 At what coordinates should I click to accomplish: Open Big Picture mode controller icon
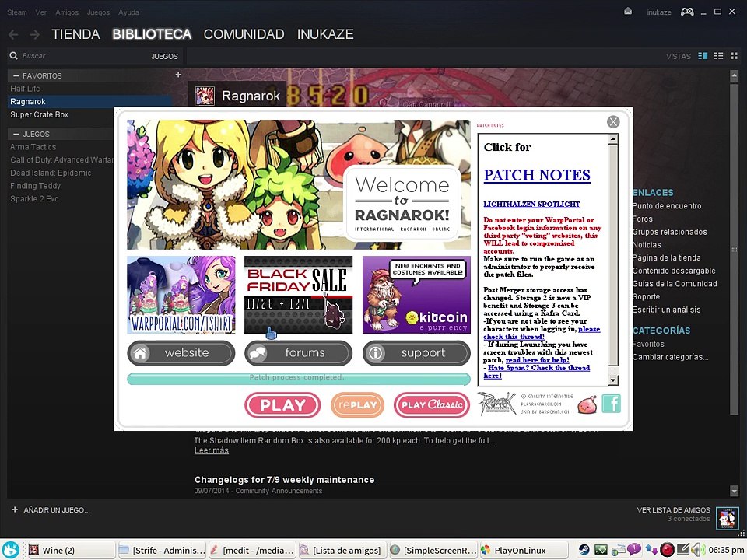[687, 12]
